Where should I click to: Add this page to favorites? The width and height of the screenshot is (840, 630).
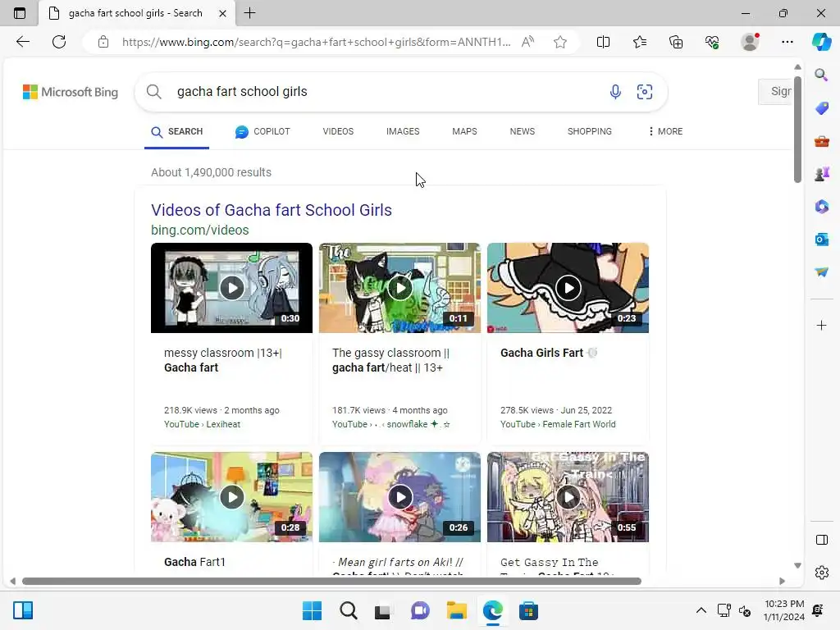pyautogui.click(x=560, y=42)
